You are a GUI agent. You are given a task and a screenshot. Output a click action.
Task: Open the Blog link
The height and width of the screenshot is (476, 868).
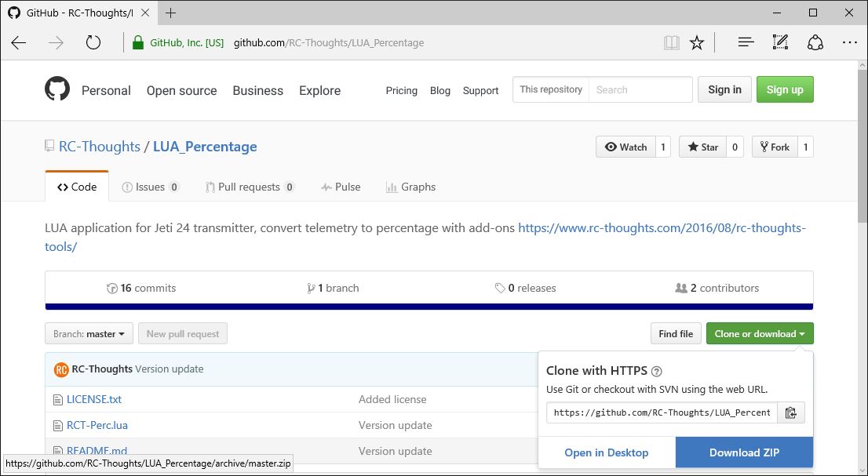point(440,91)
